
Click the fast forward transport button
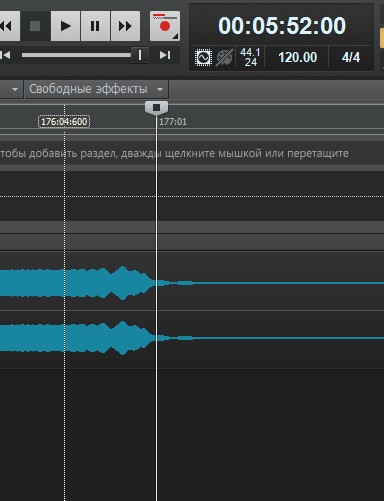tap(125, 26)
